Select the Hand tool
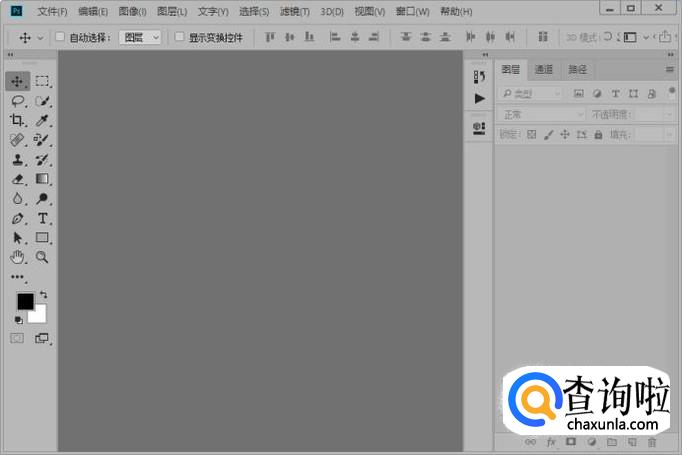682x455 pixels. click(x=17, y=257)
